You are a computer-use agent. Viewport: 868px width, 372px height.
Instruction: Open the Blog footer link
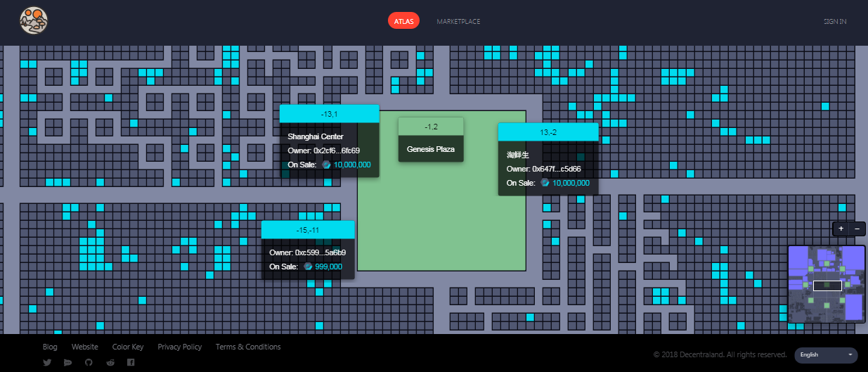coord(50,347)
